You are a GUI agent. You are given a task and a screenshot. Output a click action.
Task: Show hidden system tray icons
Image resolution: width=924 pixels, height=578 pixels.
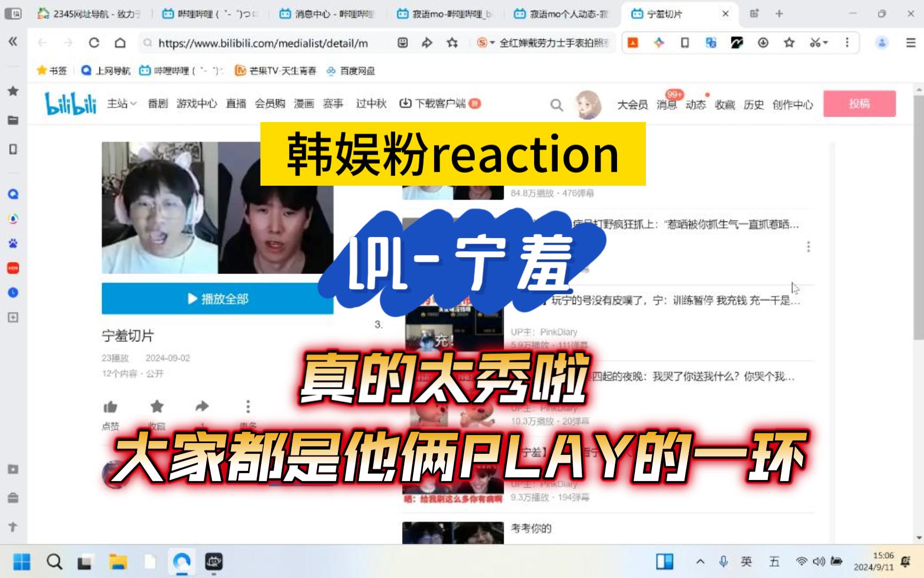tap(700, 561)
